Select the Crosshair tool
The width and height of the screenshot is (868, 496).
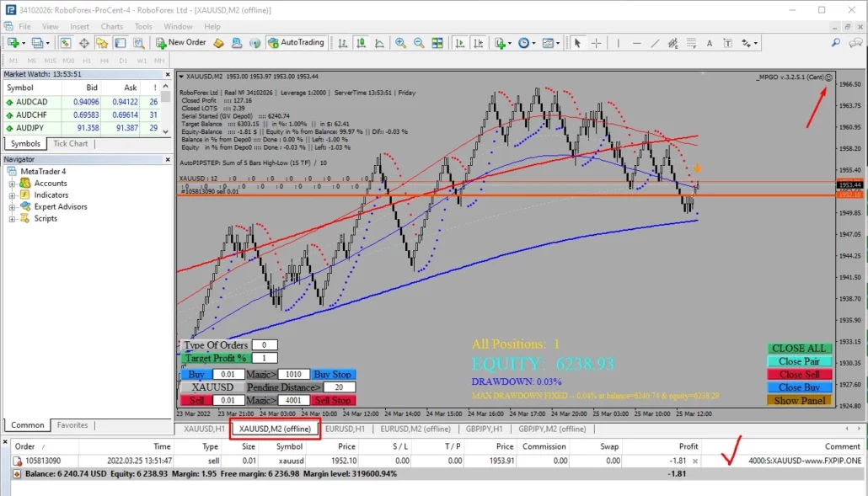coord(596,43)
